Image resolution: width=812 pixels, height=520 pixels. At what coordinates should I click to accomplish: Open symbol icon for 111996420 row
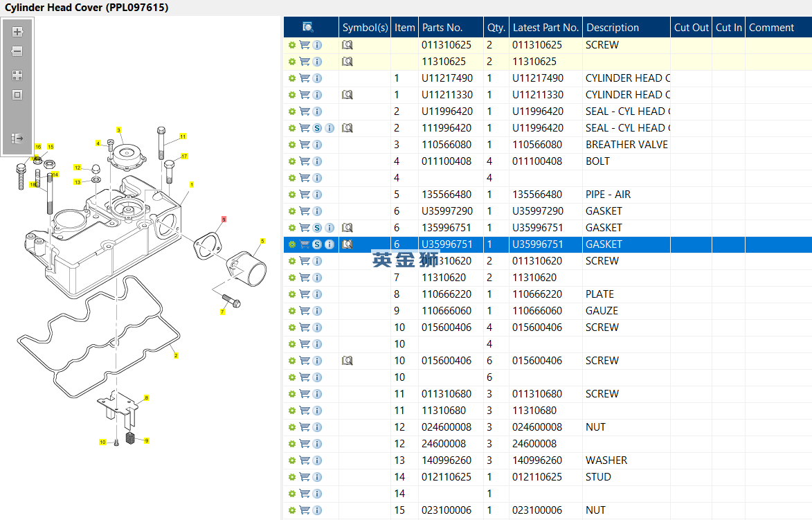pyautogui.click(x=348, y=128)
